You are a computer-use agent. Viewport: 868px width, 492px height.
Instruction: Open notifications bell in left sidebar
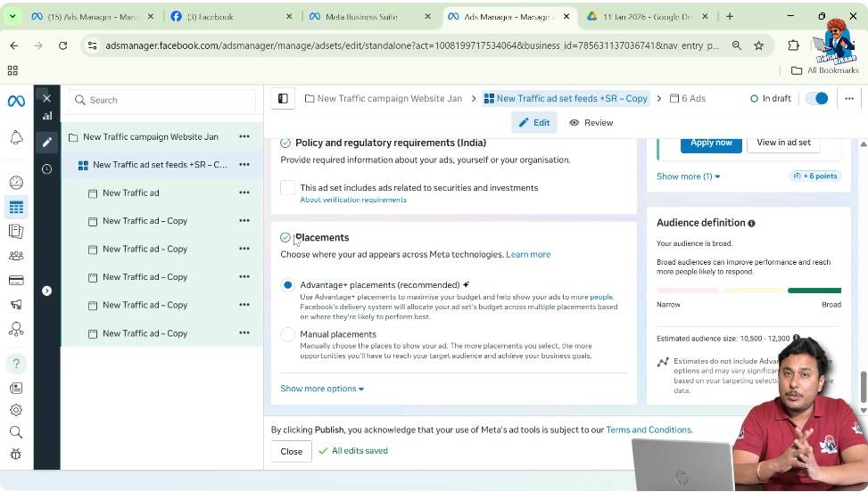(16, 137)
